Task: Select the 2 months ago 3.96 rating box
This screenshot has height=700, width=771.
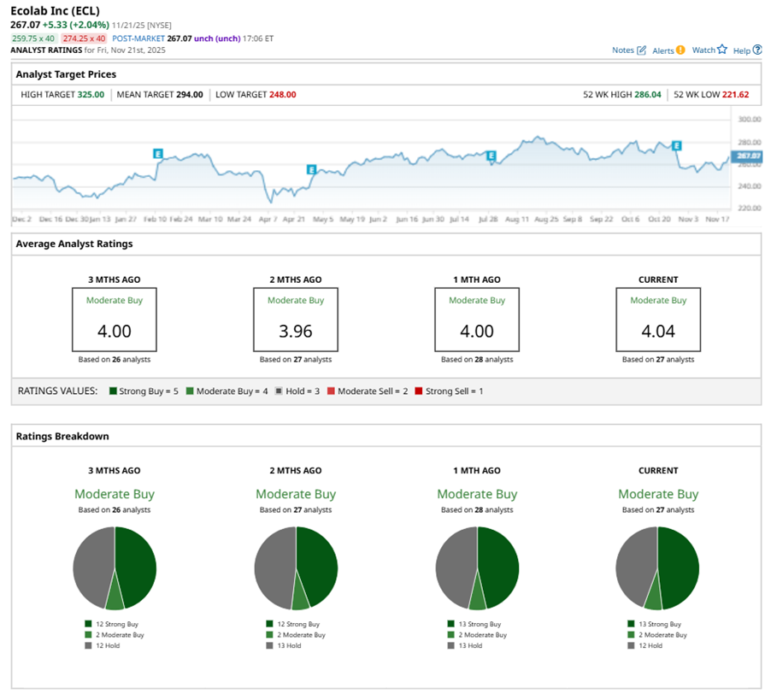Action: 295,319
